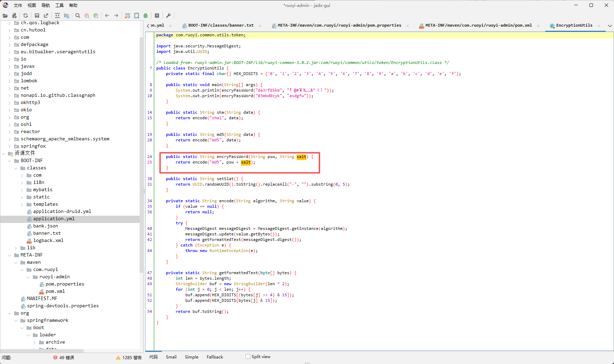
Task: Click the file tree horizontal scrollbar
Action: (x=41, y=351)
